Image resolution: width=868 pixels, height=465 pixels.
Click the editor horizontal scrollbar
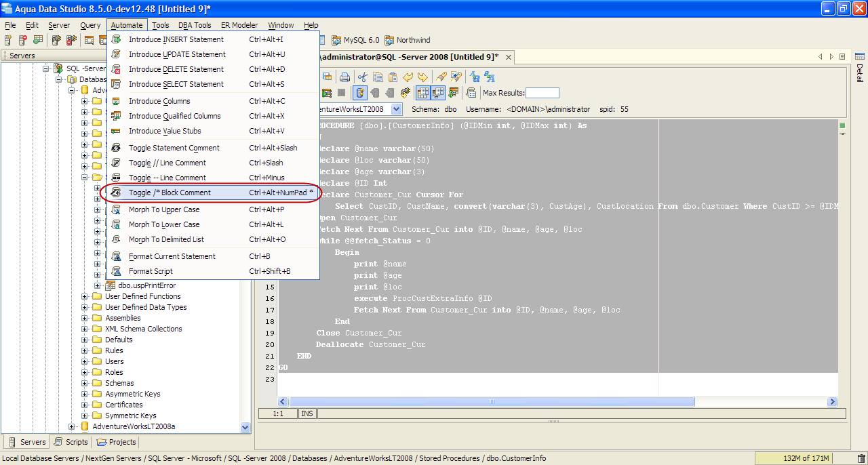(x=492, y=402)
